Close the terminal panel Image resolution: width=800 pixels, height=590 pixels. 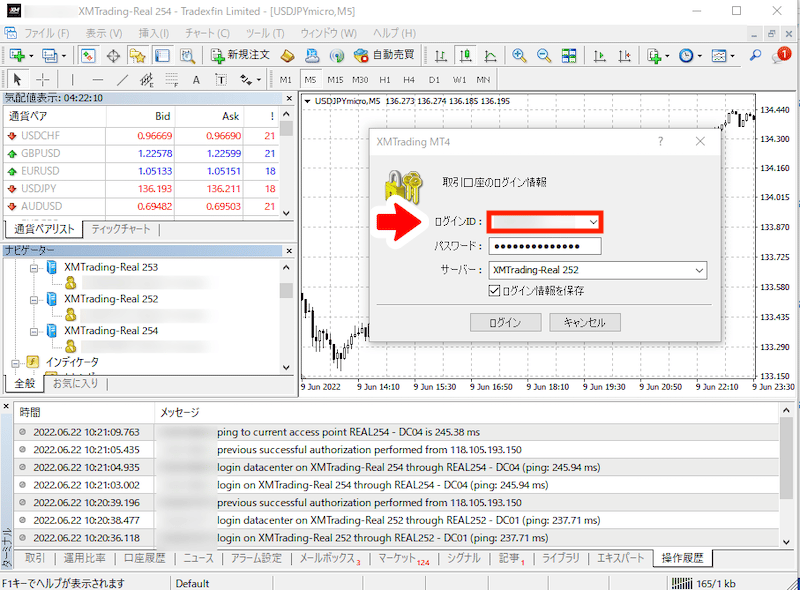click(x=6, y=406)
